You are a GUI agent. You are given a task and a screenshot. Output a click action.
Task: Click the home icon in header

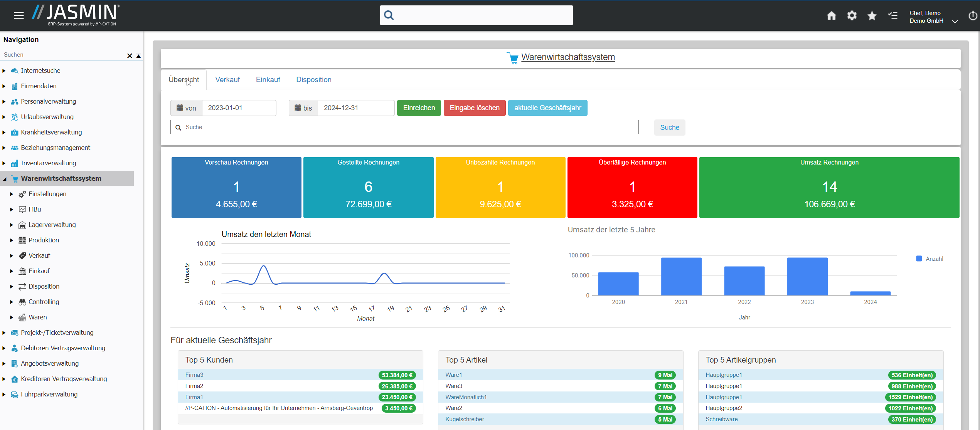point(832,15)
